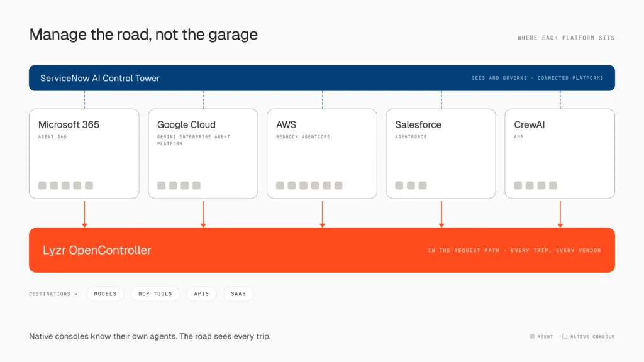
Task: Select the AWS platform card title
Action: click(286, 124)
